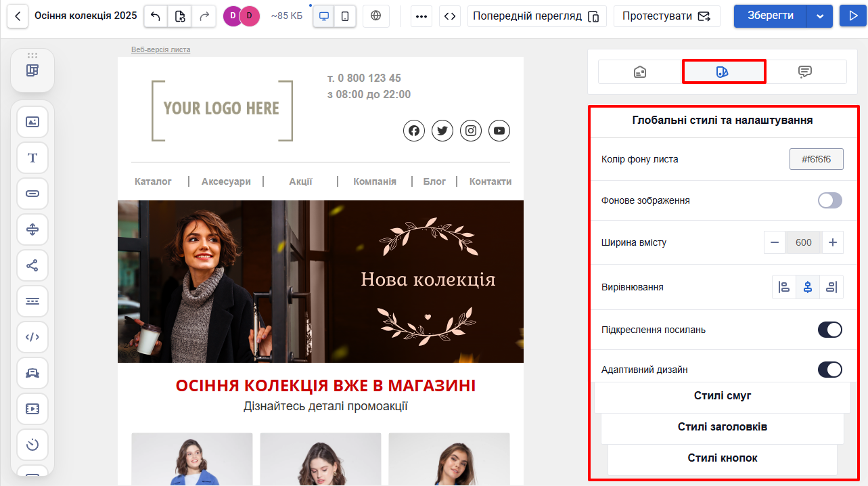Viewport: 868px width, 486px height.
Task: Set alignment to left
Action: [784, 287]
